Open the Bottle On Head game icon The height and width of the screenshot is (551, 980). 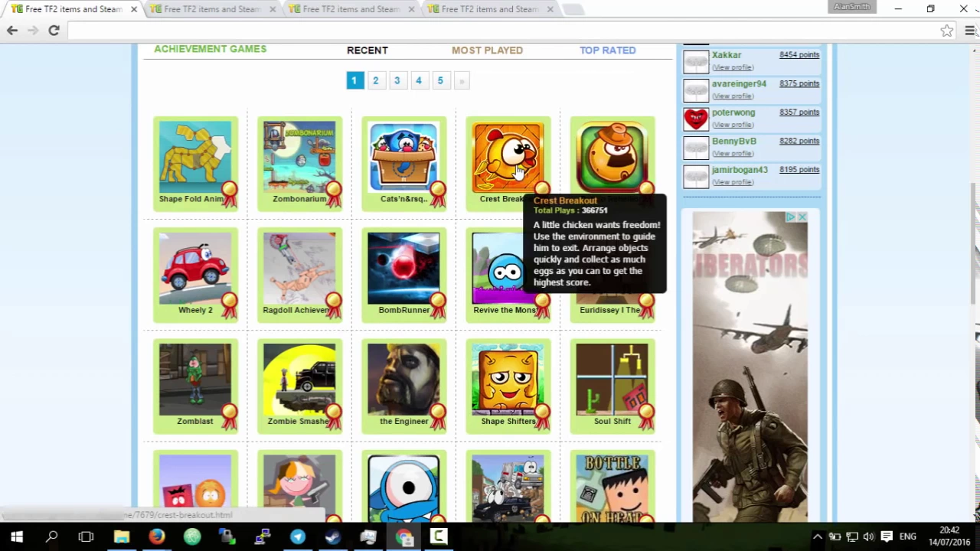tap(612, 488)
